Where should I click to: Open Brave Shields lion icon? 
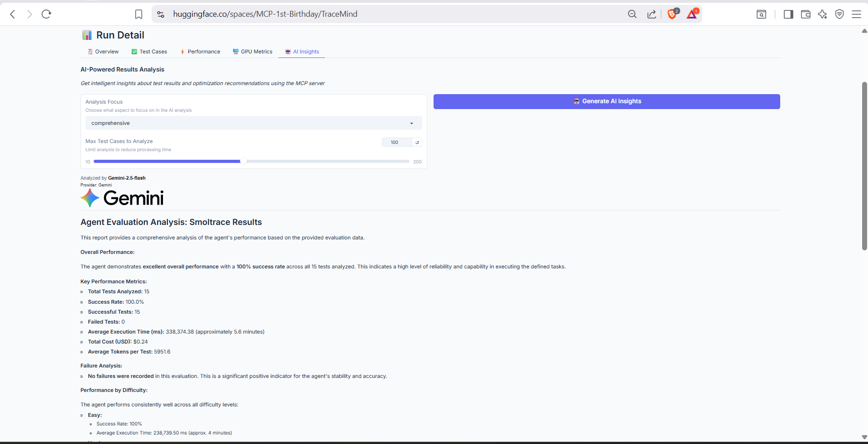pos(672,14)
